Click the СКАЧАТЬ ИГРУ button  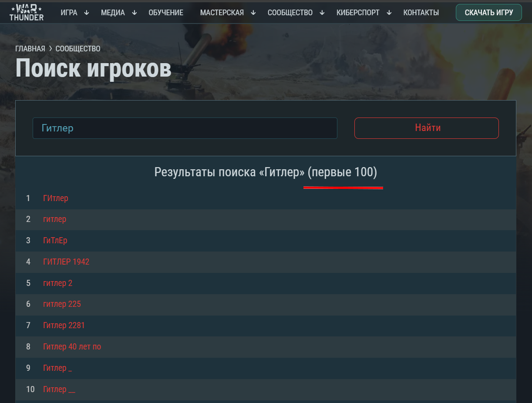pyautogui.click(x=489, y=13)
